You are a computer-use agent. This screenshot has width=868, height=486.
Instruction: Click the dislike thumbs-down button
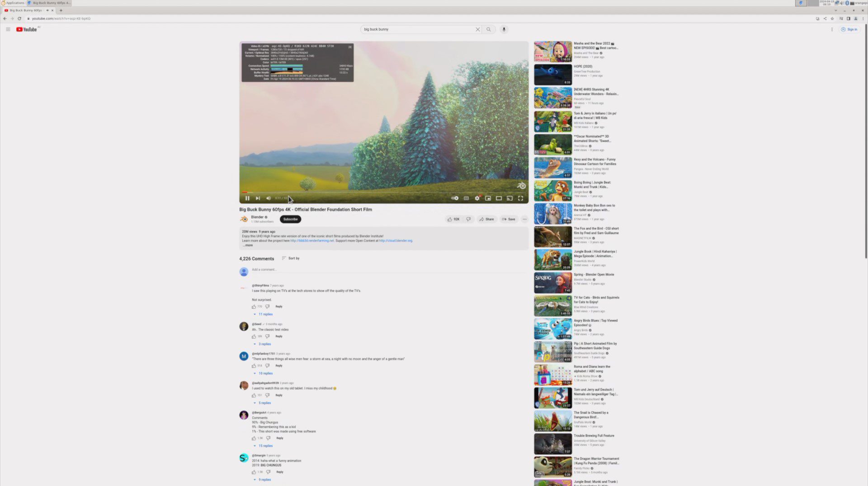tap(468, 220)
